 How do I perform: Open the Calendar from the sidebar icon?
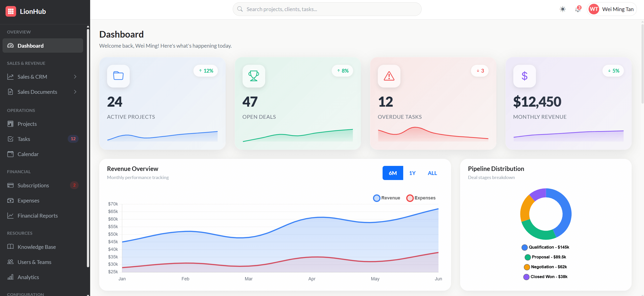click(11, 154)
